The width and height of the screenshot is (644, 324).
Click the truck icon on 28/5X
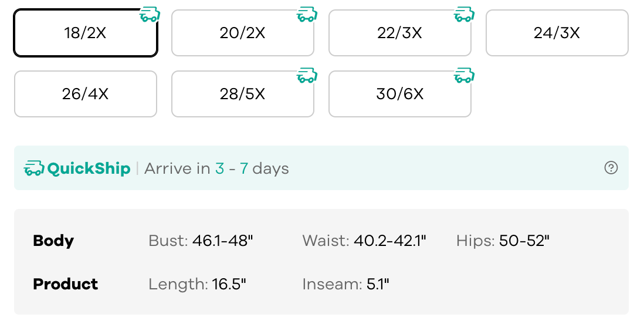click(x=307, y=76)
